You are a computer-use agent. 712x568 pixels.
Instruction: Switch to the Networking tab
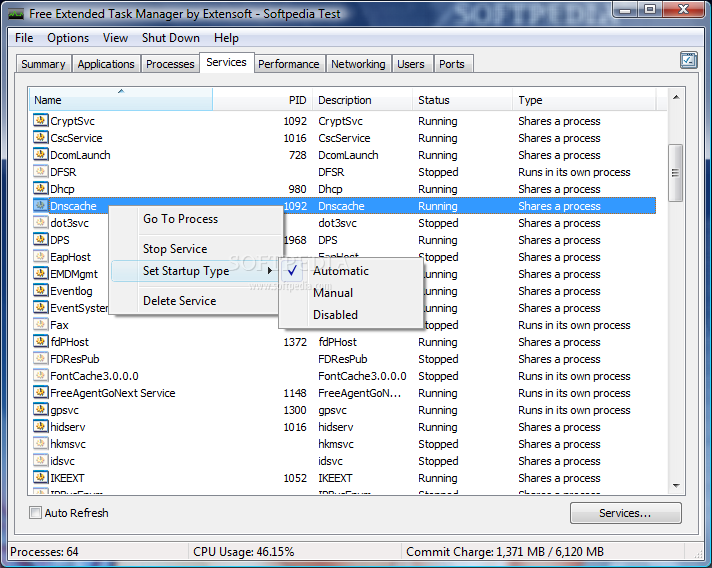(358, 64)
